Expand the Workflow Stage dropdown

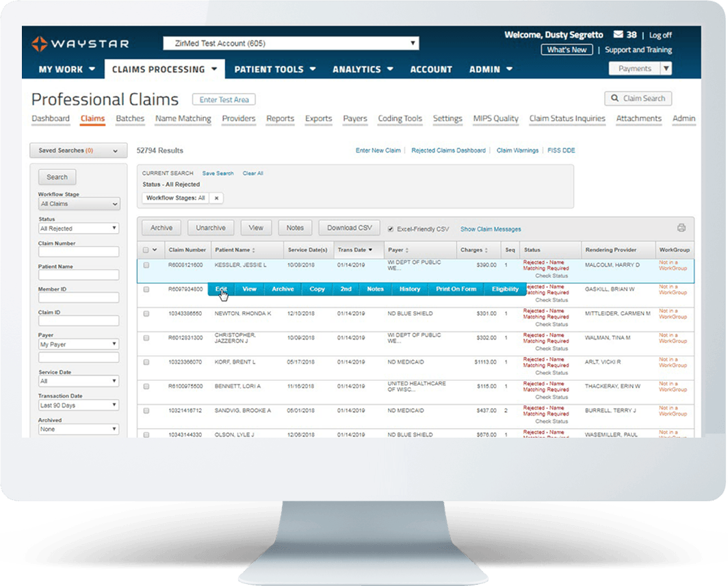coord(78,204)
